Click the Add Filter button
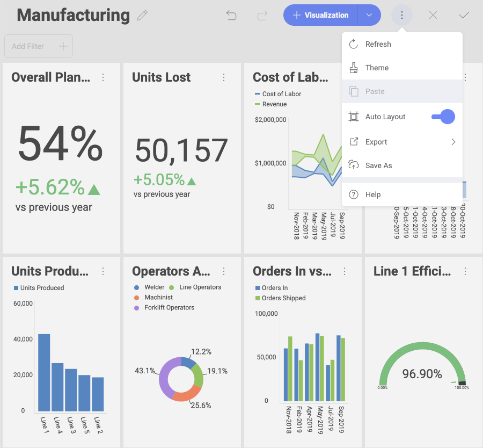 tap(39, 46)
